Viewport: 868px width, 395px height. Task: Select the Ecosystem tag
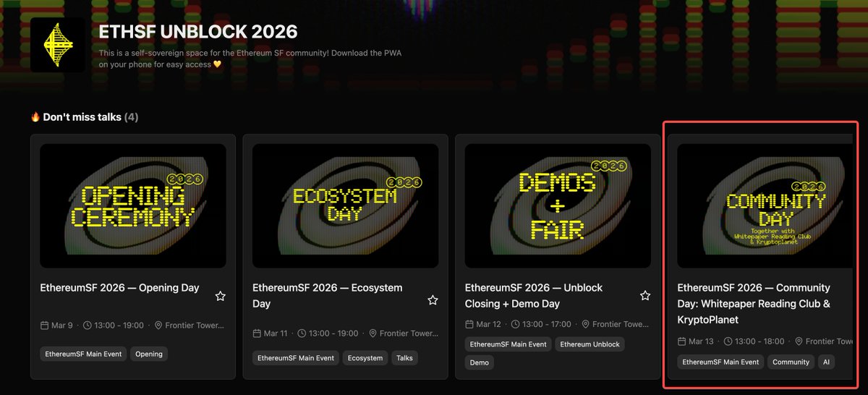(365, 358)
